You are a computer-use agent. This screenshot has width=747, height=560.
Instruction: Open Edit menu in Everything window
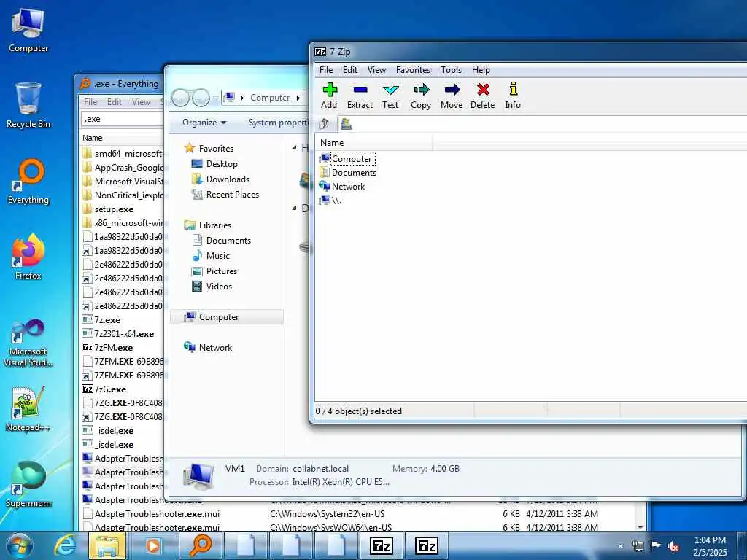[115, 102]
